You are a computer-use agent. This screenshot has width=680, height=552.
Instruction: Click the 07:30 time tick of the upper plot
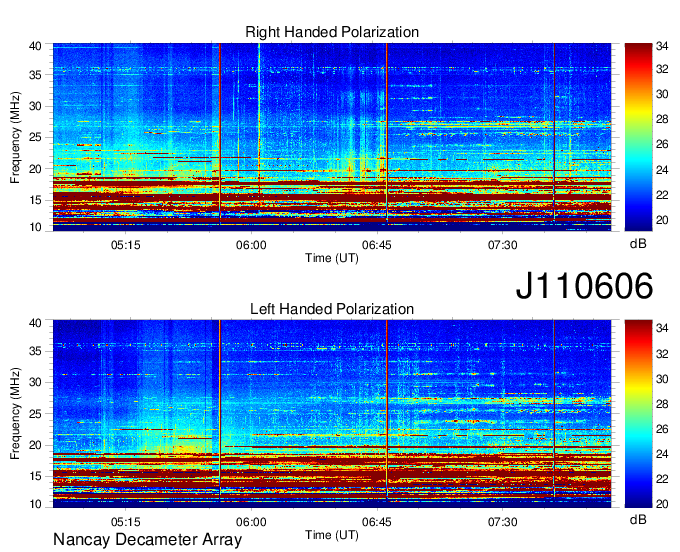pos(502,245)
